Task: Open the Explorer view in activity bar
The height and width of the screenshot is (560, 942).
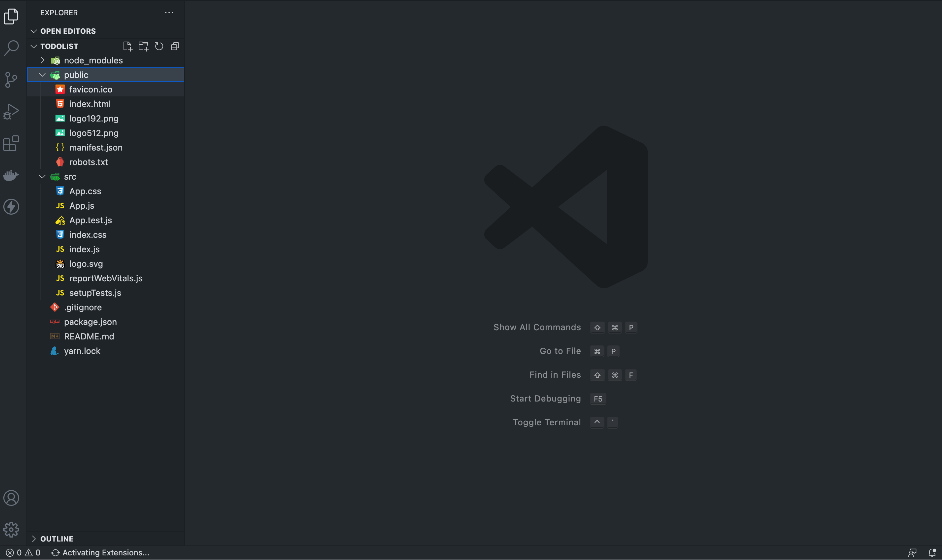Action: click(x=11, y=16)
